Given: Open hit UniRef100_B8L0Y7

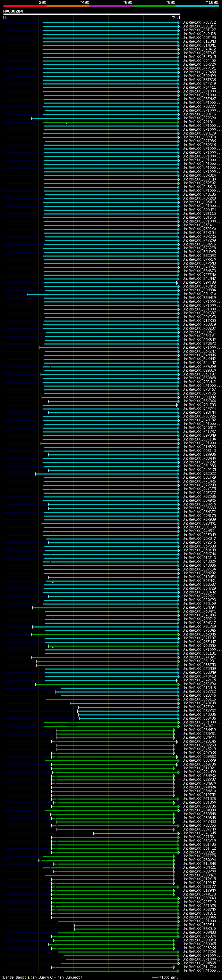Looking at the screenshot, I should pyautogui.click(x=199, y=26).
